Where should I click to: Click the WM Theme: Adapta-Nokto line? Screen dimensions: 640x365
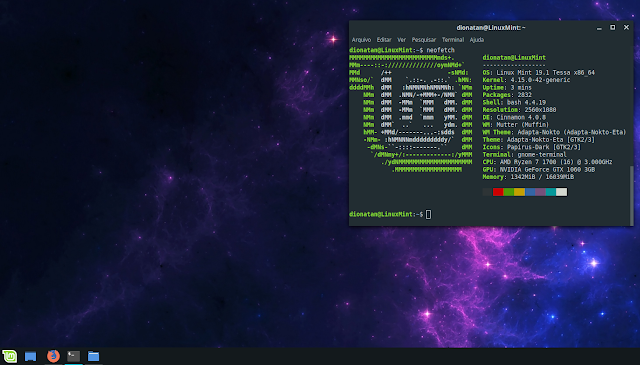click(x=554, y=132)
